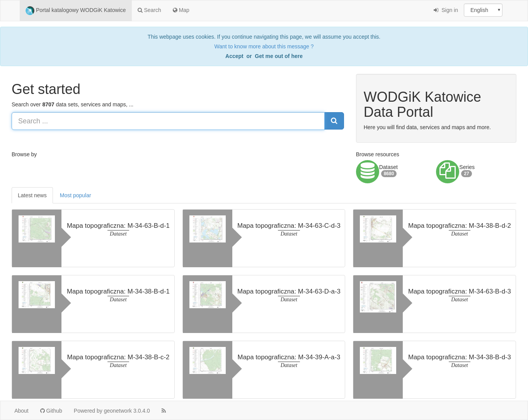The width and height of the screenshot is (528, 420).
Task: Open 'Mapa topograficzna: M-34-63-B-d-3' record
Action: click(460, 291)
